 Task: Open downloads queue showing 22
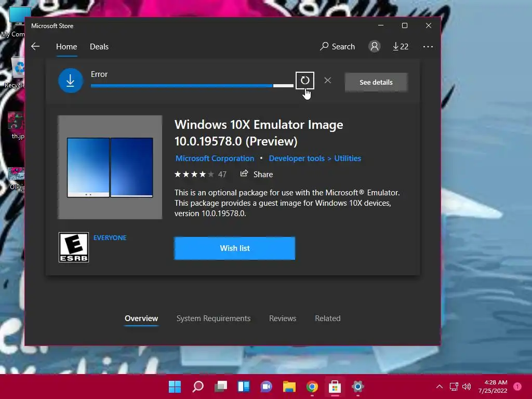[x=401, y=46]
